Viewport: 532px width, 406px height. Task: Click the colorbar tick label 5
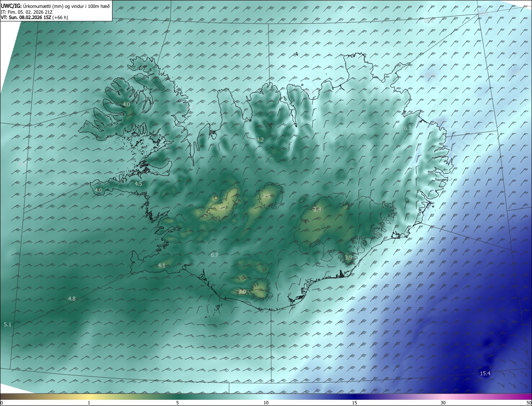[x=177, y=403]
